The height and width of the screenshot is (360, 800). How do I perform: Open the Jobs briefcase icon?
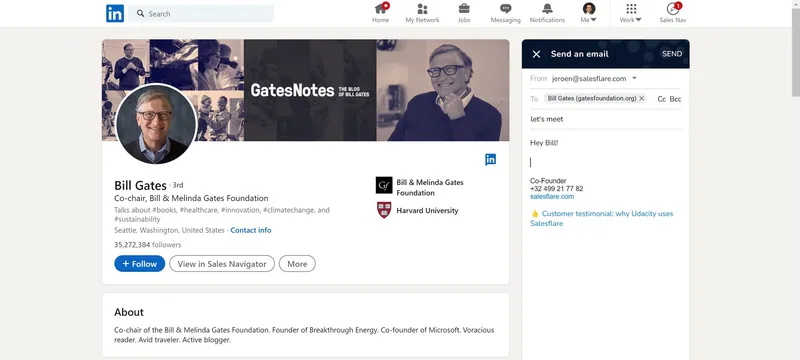464,9
